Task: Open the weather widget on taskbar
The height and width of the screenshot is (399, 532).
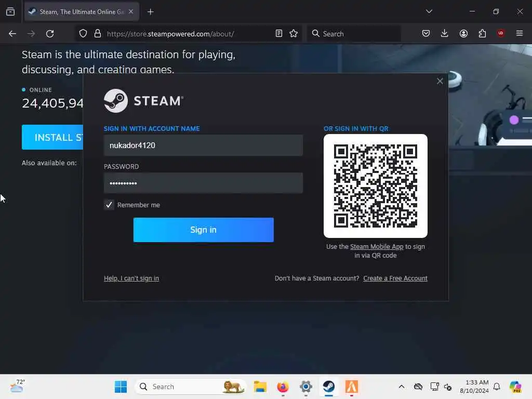Action: [x=17, y=386]
